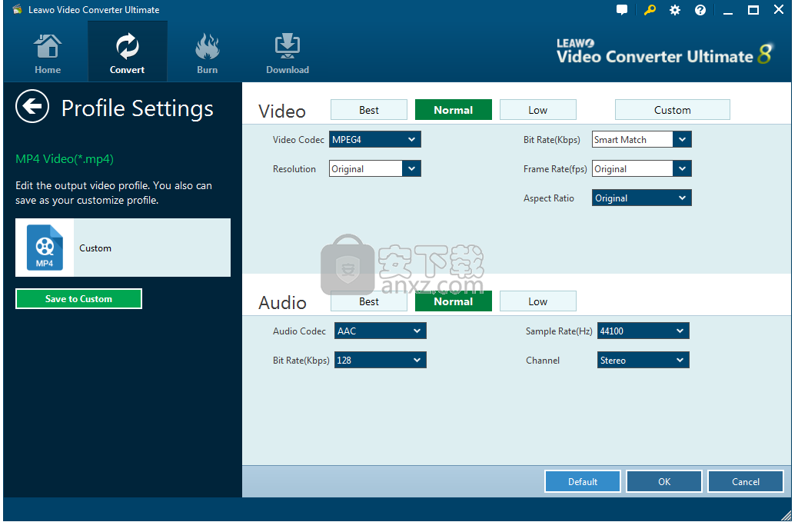This screenshot has width=808, height=532.
Task: Select Low video quality
Action: [x=538, y=110]
